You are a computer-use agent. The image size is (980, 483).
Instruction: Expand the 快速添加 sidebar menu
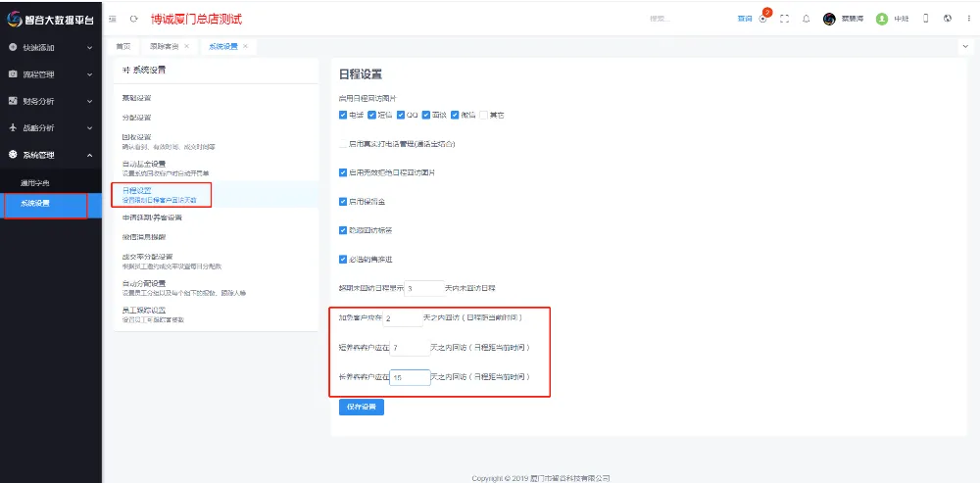point(51,47)
